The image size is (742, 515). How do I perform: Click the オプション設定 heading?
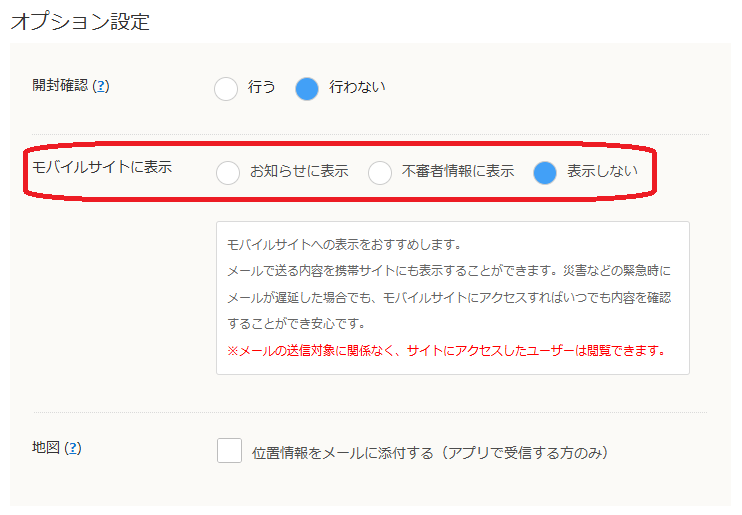tap(80, 21)
